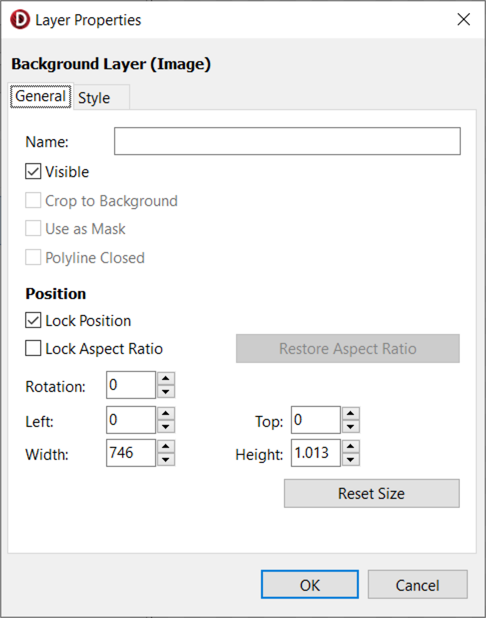Focus the layer Name text field
The height and width of the screenshot is (618, 486).
click(x=287, y=141)
